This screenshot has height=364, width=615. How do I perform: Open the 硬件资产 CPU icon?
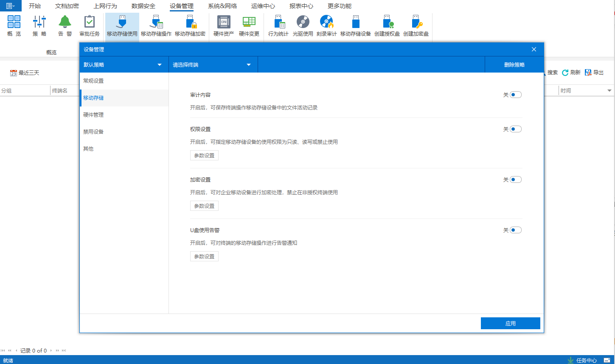pyautogui.click(x=224, y=22)
